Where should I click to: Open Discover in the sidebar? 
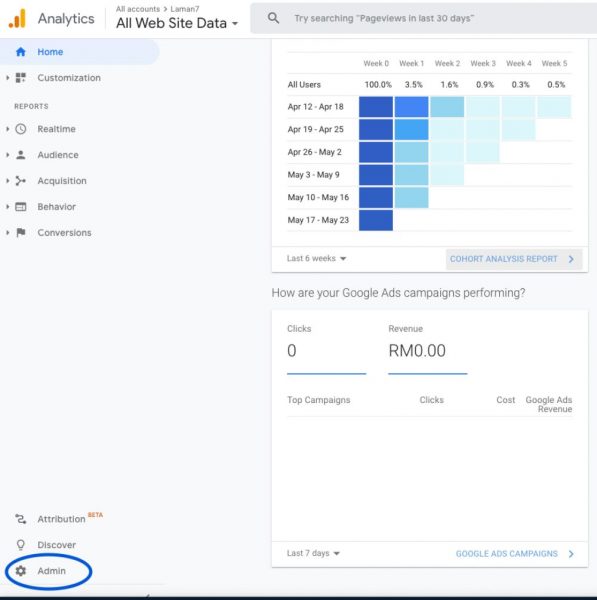56,545
